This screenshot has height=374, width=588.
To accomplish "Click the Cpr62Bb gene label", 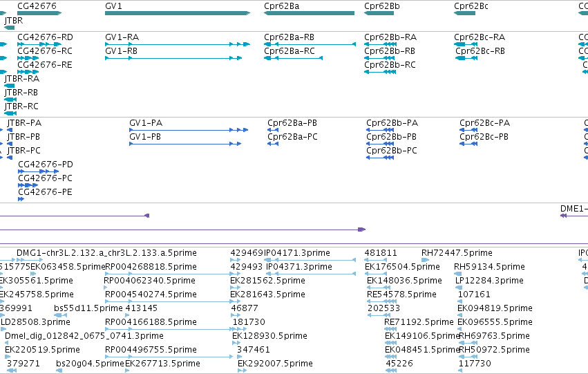I will point(381,6).
